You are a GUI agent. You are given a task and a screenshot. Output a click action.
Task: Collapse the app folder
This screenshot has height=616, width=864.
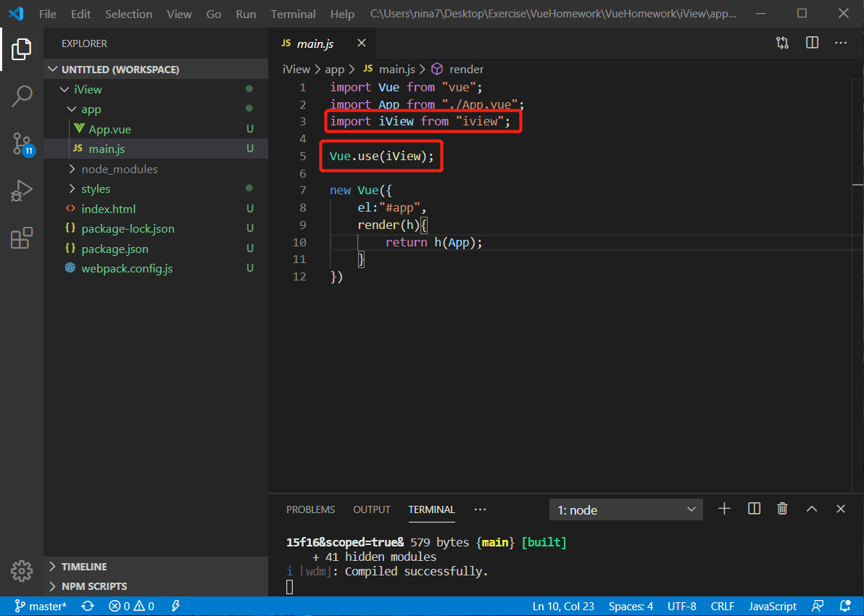click(156, 109)
